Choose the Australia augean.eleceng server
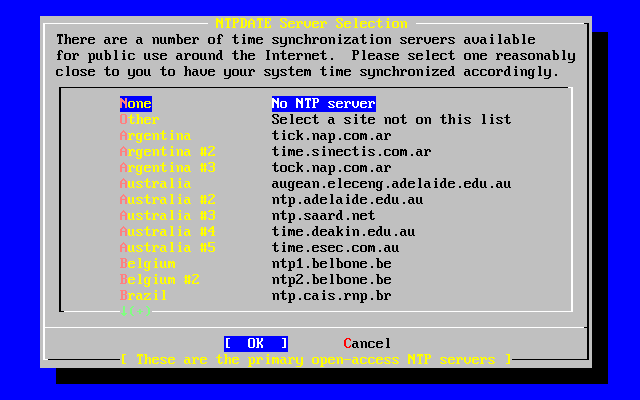The width and height of the screenshot is (640, 400). pos(155,184)
